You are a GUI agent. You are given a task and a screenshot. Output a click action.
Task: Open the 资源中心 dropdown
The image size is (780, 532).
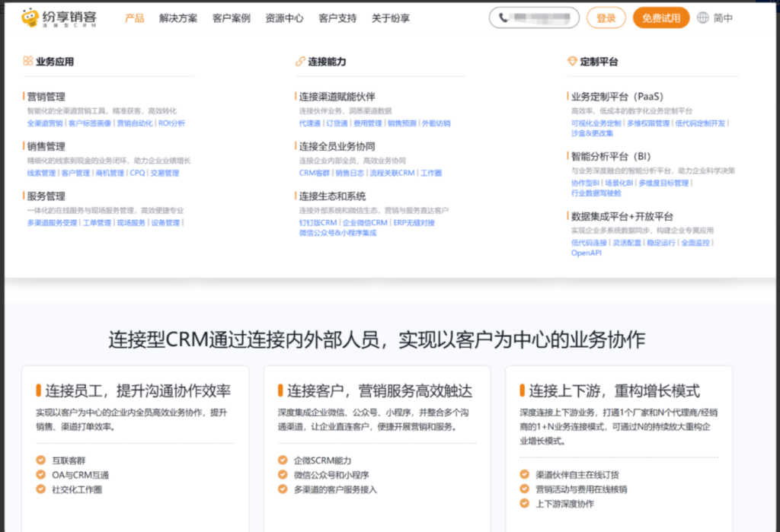[284, 18]
